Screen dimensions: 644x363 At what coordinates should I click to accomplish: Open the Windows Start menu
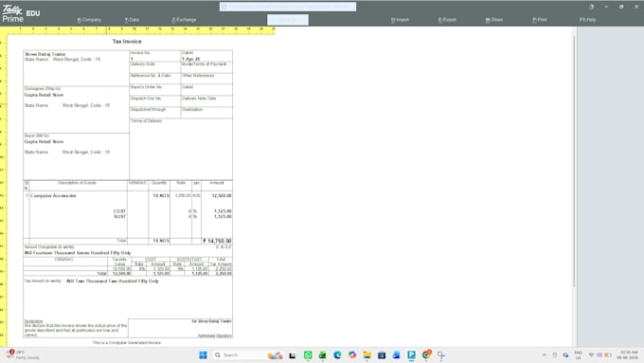tap(203, 354)
